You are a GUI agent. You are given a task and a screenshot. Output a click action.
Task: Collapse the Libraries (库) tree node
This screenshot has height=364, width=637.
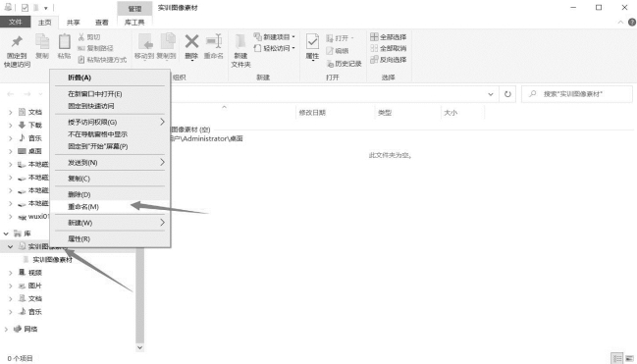click(6, 234)
